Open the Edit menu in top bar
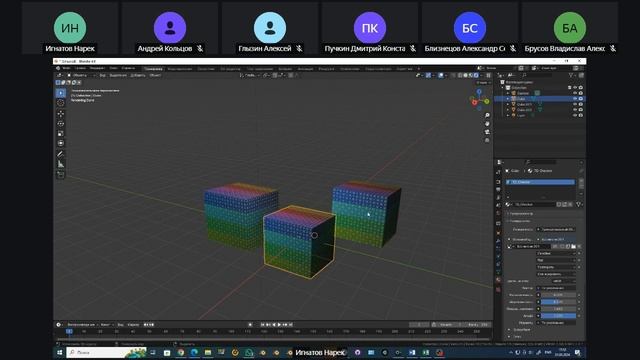This screenshot has width=640, height=360. point(80,68)
